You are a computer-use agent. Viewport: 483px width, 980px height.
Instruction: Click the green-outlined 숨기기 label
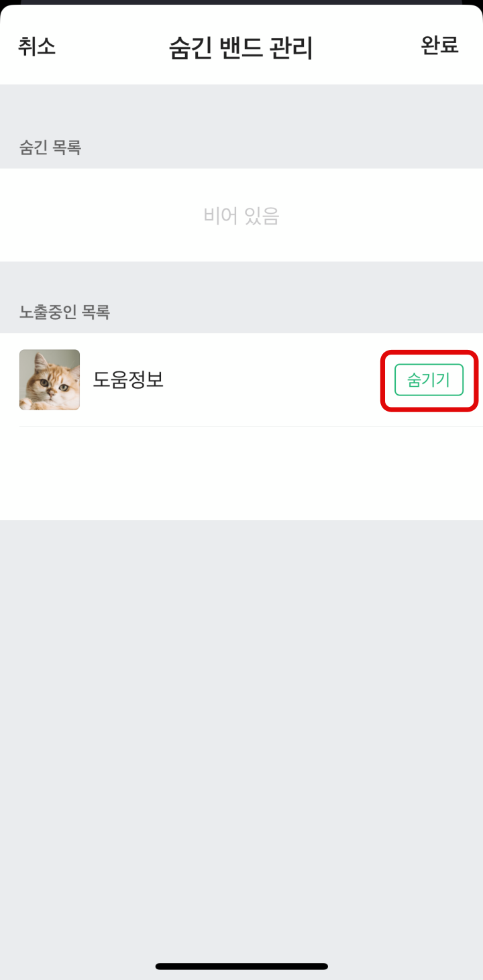tap(429, 380)
